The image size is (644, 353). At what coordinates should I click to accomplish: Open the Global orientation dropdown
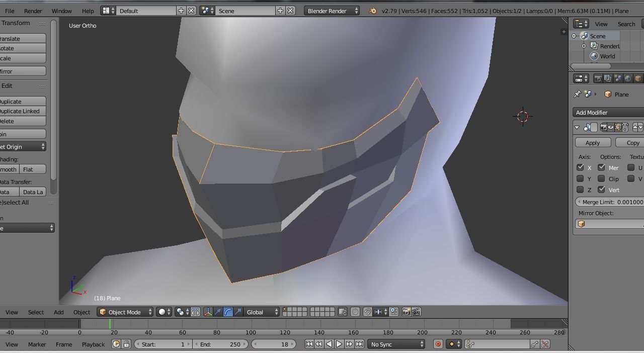click(x=262, y=312)
